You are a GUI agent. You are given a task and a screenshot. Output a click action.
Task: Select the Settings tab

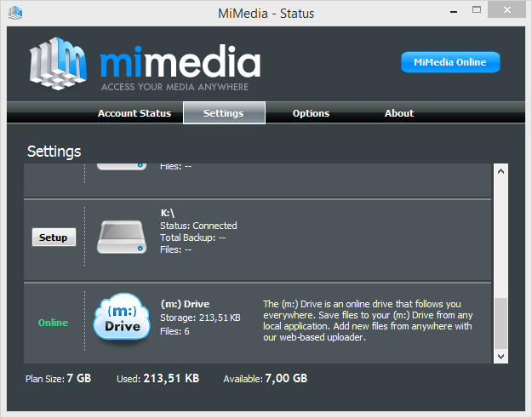224,113
